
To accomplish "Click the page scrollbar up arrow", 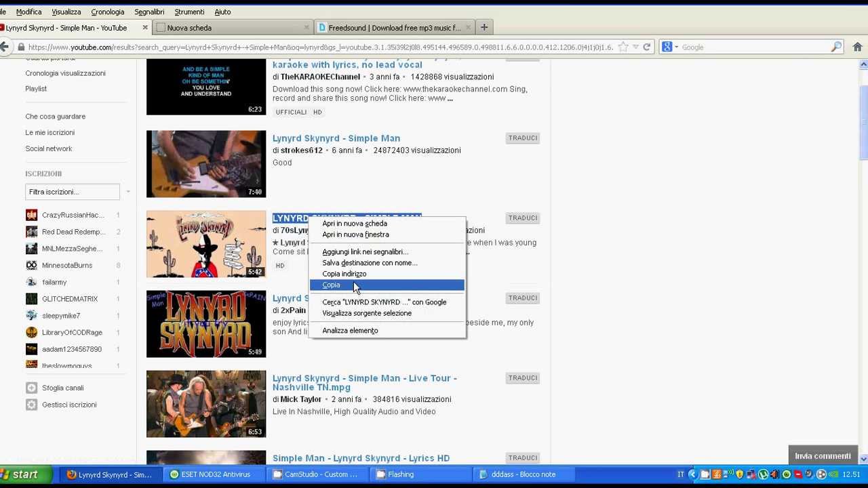I will click(863, 64).
